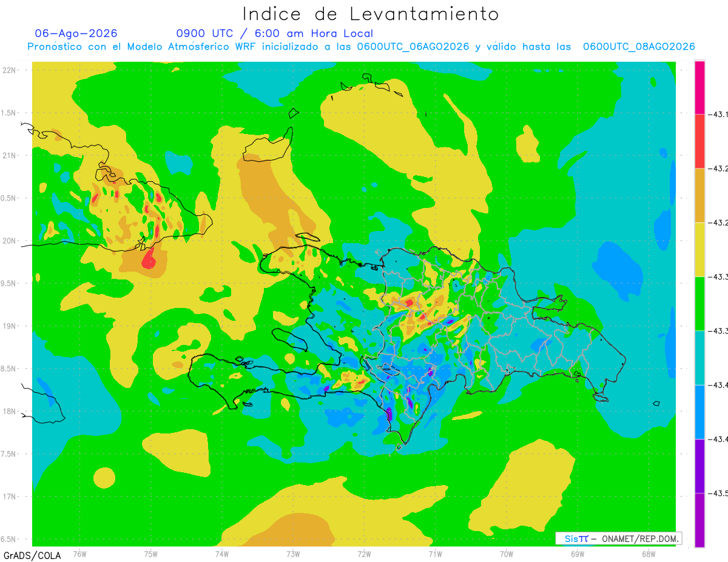Click the end time '0600UTC_08AGO2026'
The width and height of the screenshot is (728, 562).
(639, 47)
